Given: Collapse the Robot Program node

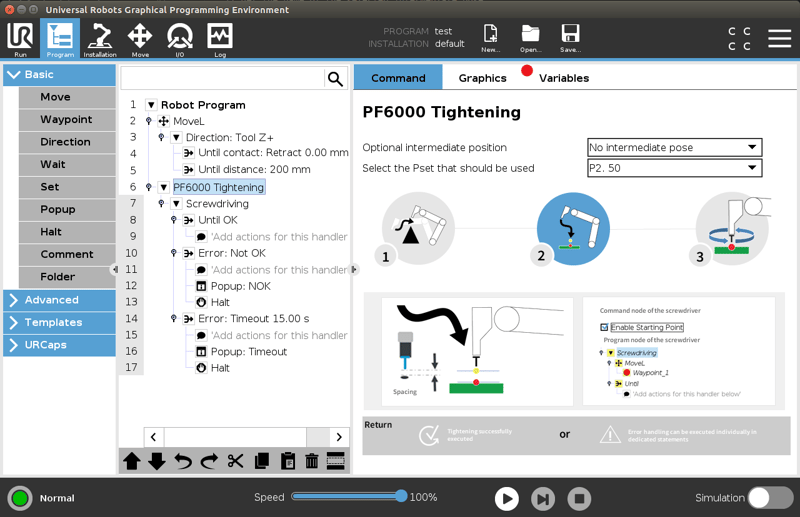Looking at the screenshot, I should coord(151,105).
